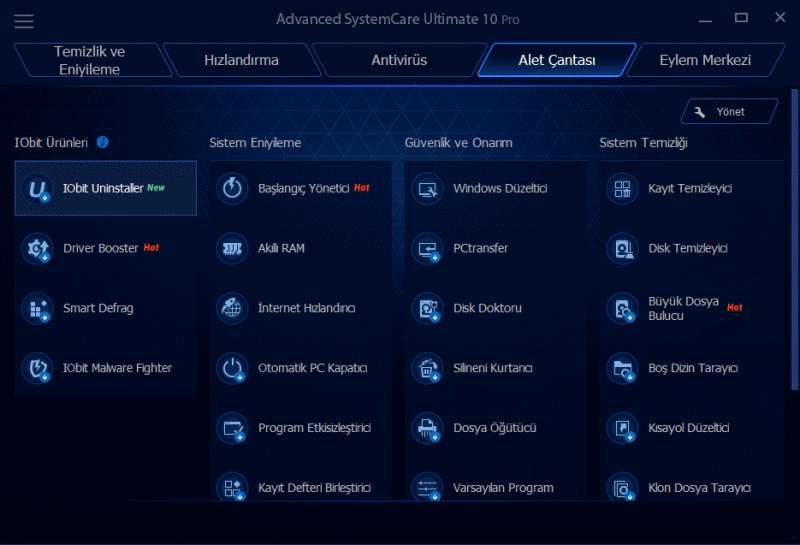This screenshot has height=545, width=800.
Task: Open Disk Doktoru icon
Action: click(427, 308)
